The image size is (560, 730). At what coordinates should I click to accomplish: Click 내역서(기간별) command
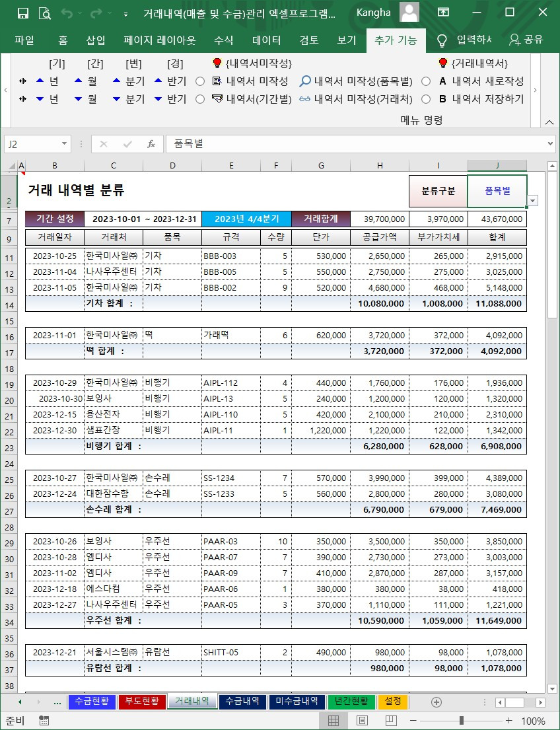tap(252, 98)
